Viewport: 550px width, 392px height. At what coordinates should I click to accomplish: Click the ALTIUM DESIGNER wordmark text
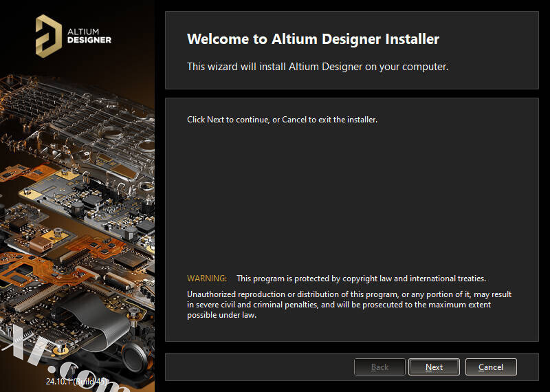[89, 36]
